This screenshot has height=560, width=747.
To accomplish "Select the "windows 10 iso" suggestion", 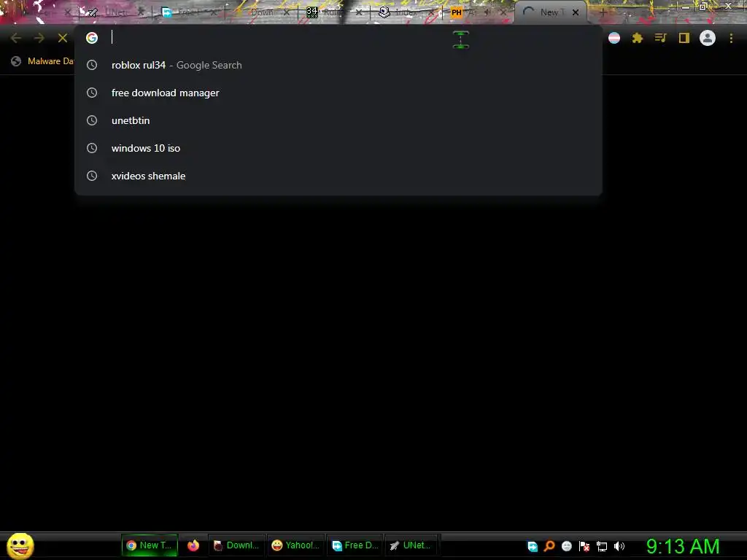I will click(x=338, y=148).
